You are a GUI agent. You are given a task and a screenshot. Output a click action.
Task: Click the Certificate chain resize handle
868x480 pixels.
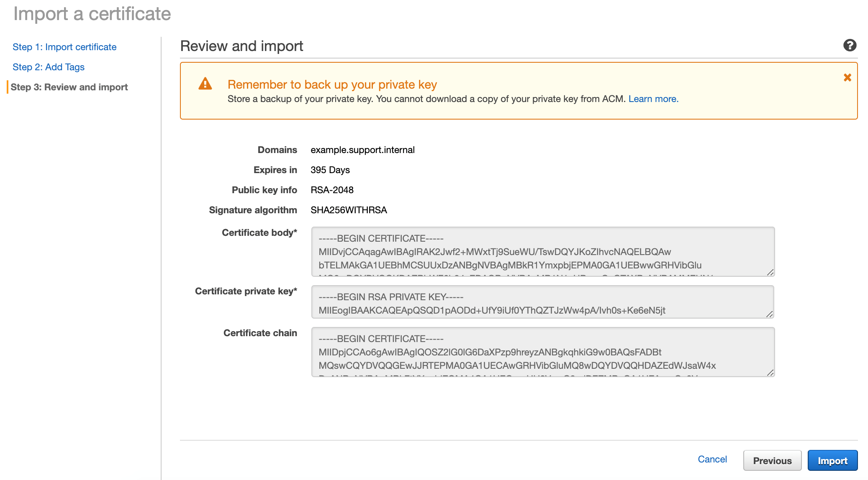(770, 372)
